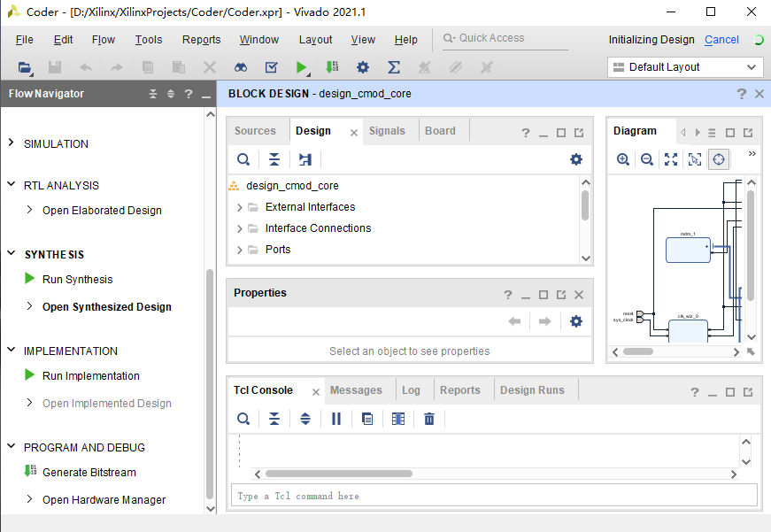Image resolution: width=771 pixels, height=532 pixels.
Task: Switch to the Board tab
Action: coord(440,131)
